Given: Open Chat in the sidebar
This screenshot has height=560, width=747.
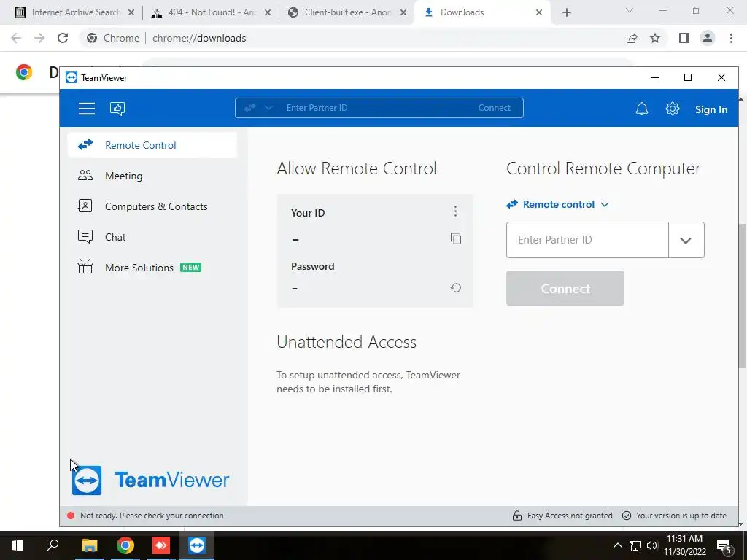Looking at the screenshot, I should point(152,237).
